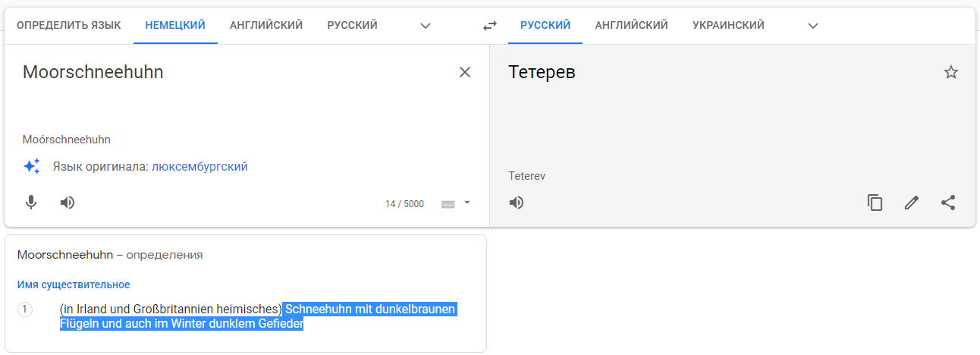Select Определить язык source tab
Viewport: 980px width, 355px height.
click(69, 26)
